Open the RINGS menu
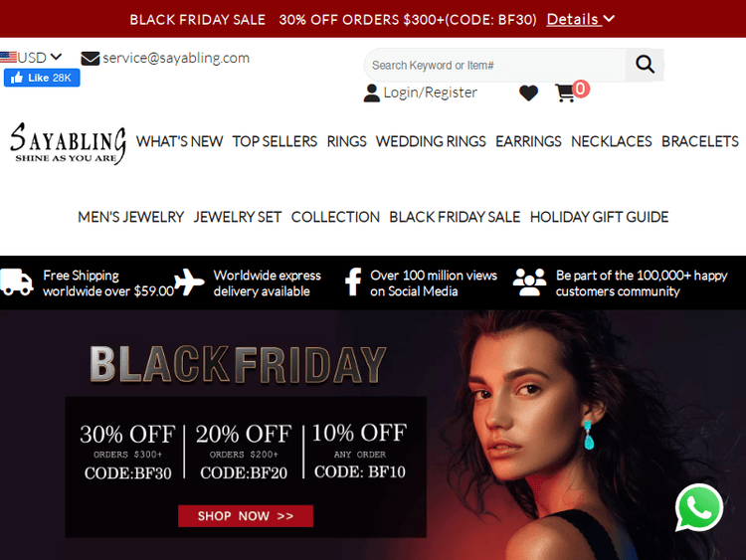The width and height of the screenshot is (746, 560). 346,141
